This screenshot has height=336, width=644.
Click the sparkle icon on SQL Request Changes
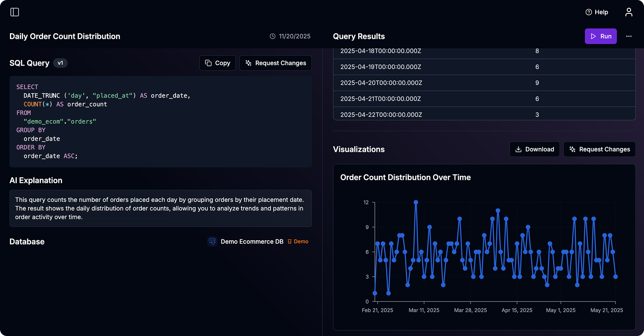click(x=248, y=63)
